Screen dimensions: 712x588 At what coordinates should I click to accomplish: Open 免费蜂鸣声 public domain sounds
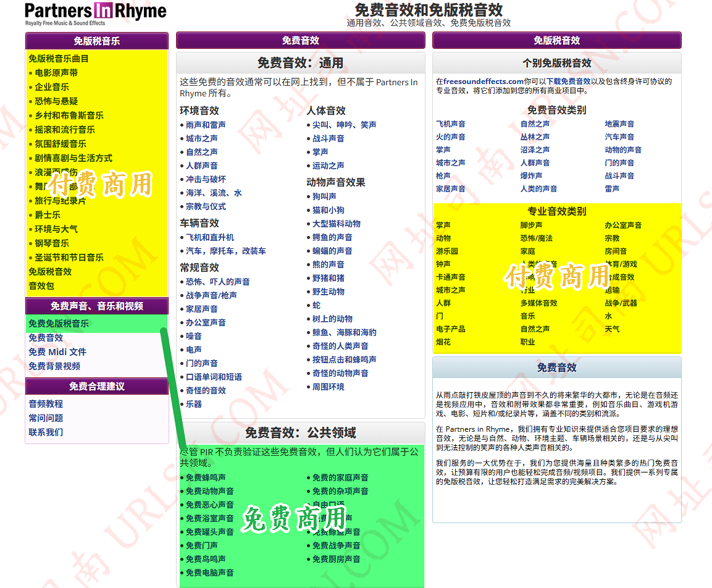(206, 477)
